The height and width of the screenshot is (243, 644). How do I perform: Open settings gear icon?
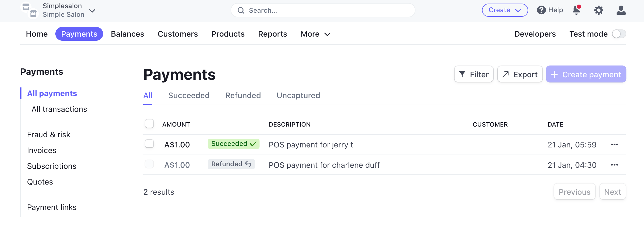click(599, 10)
